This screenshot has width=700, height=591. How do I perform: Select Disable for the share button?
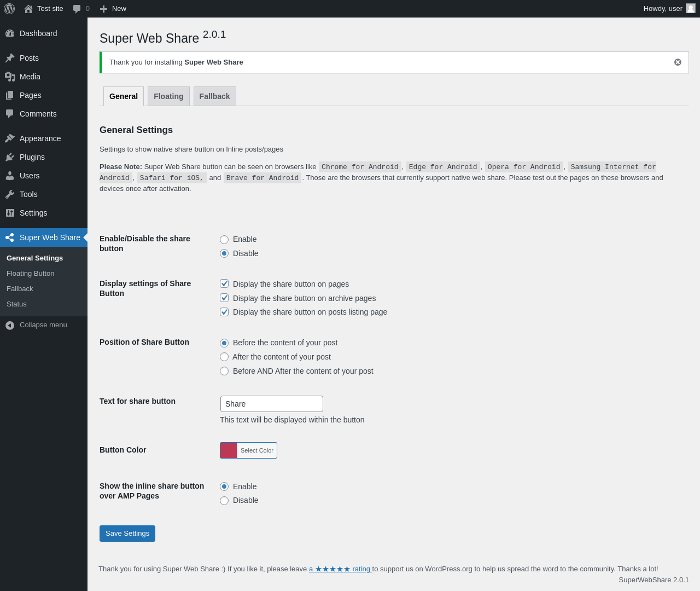[x=224, y=253]
